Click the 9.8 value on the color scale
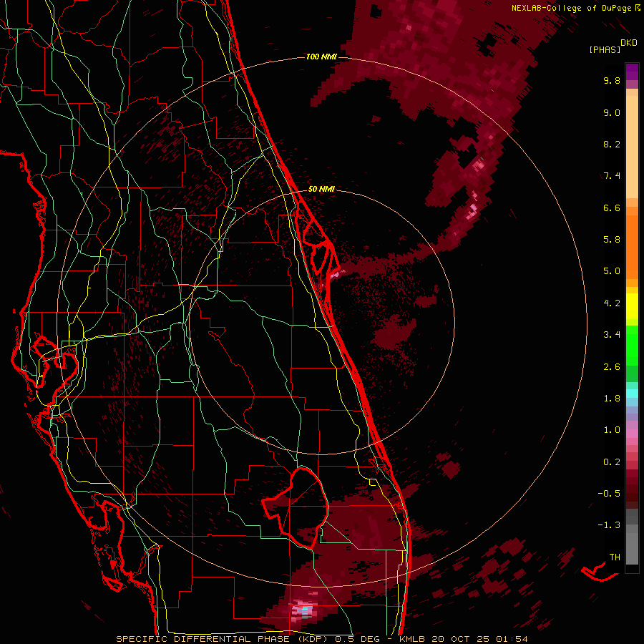644x644 pixels. pyautogui.click(x=612, y=80)
